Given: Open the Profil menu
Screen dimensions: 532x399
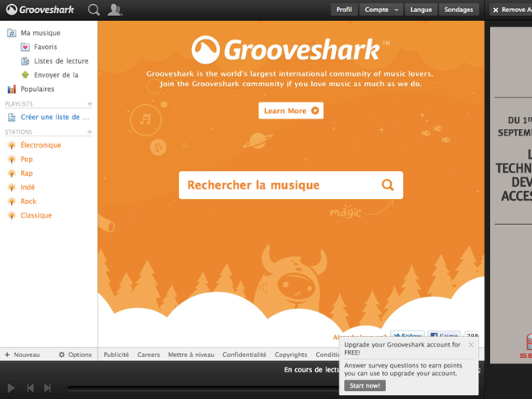Looking at the screenshot, I should [344, 10].
